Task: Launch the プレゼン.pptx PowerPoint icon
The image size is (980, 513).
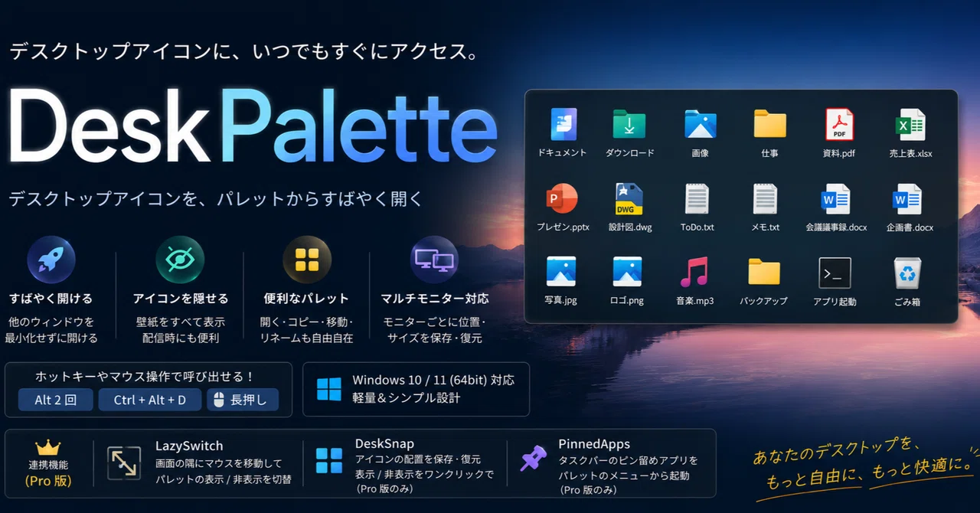Action: click(562, 198)
